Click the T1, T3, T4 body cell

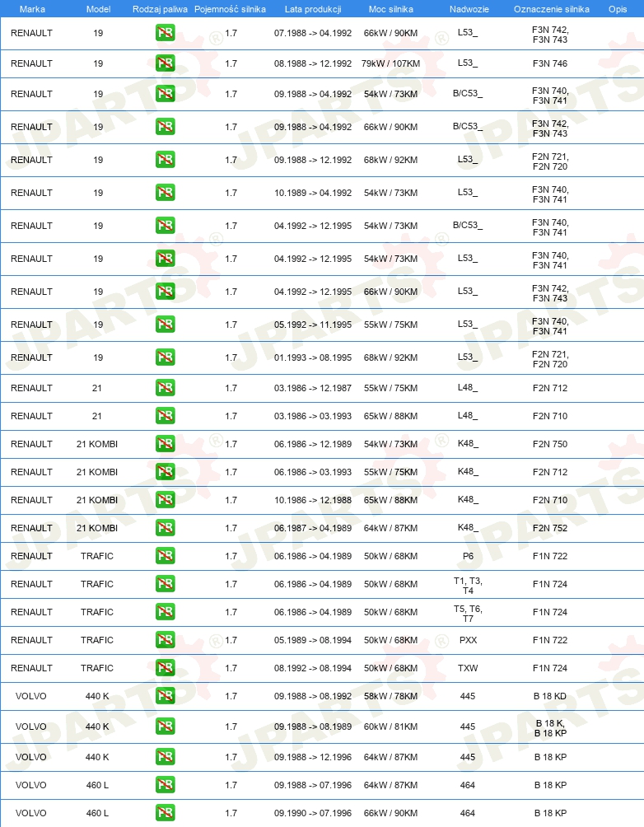click(x=468, y=586)
